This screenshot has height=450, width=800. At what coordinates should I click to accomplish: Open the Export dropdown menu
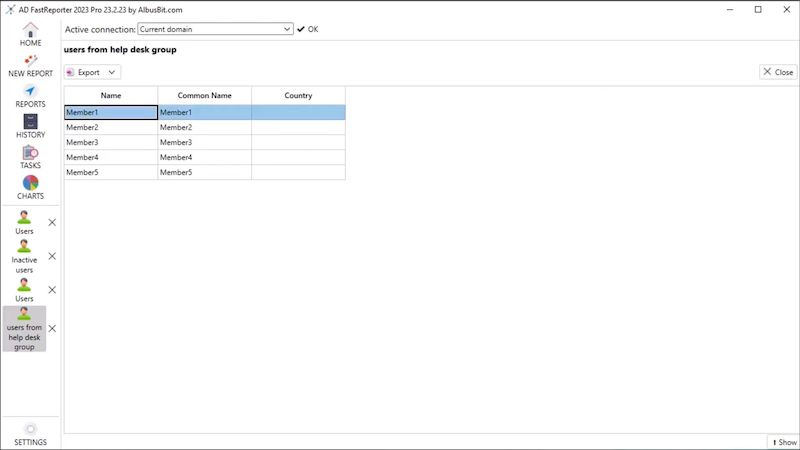pyautogui.click(x=92, y=72)
